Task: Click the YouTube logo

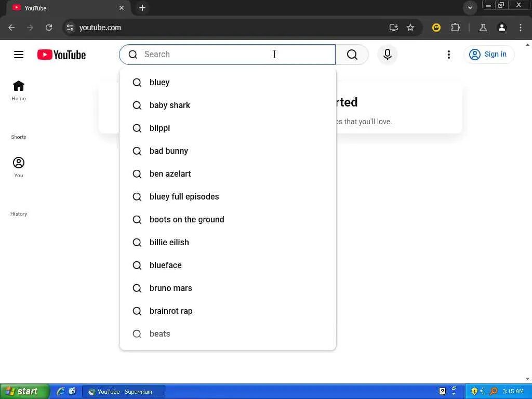Action: point(61,55)
